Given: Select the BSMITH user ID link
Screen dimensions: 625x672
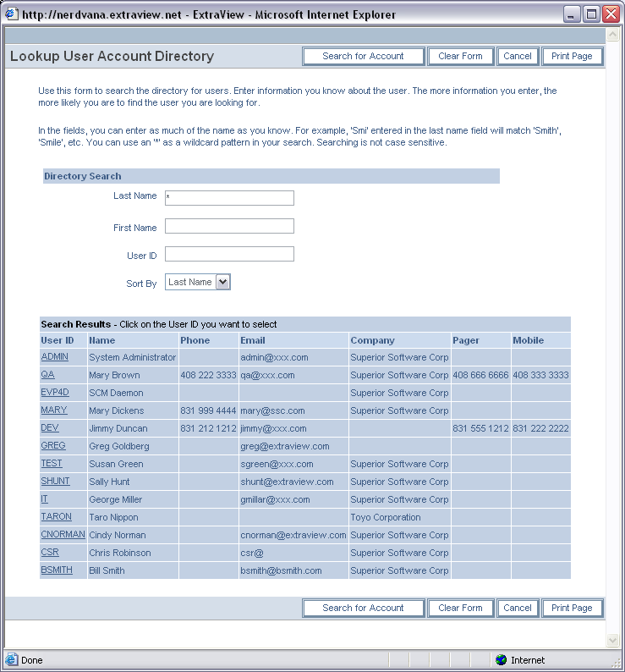Looking at the screenshot, I should coord(57,570).
